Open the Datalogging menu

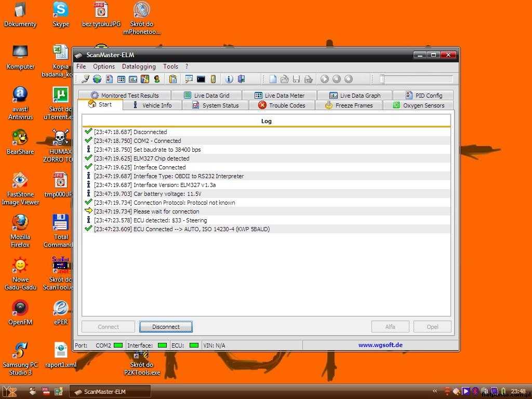point(139,66)
